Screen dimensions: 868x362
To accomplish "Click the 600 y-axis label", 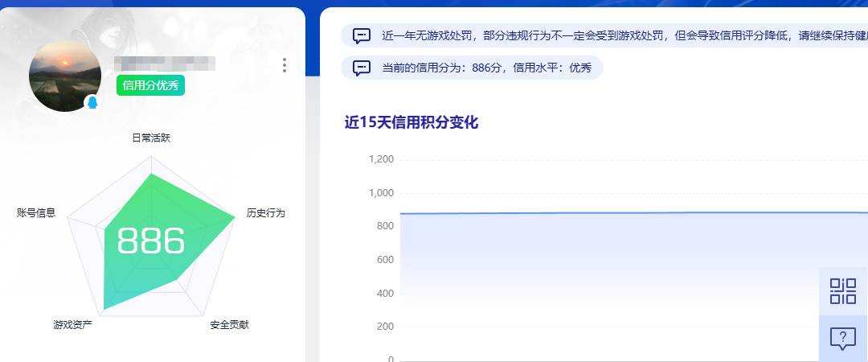I will point(385,260).
